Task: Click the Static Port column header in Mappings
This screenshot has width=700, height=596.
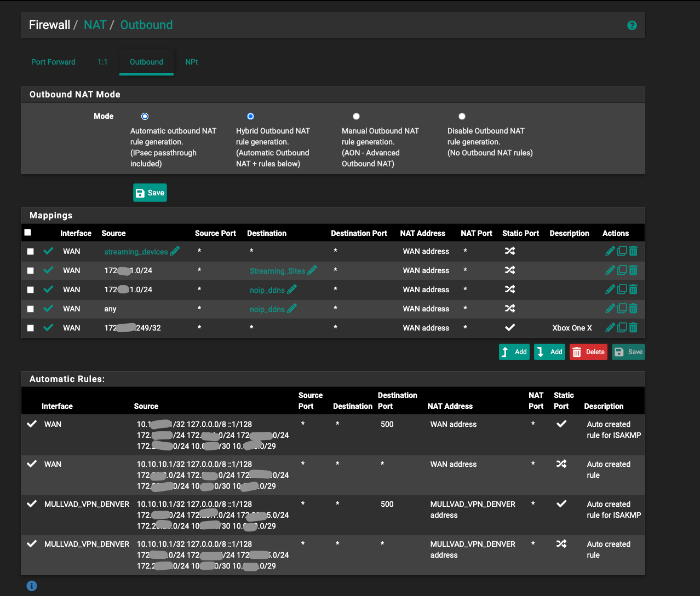Action: (520, 233)
